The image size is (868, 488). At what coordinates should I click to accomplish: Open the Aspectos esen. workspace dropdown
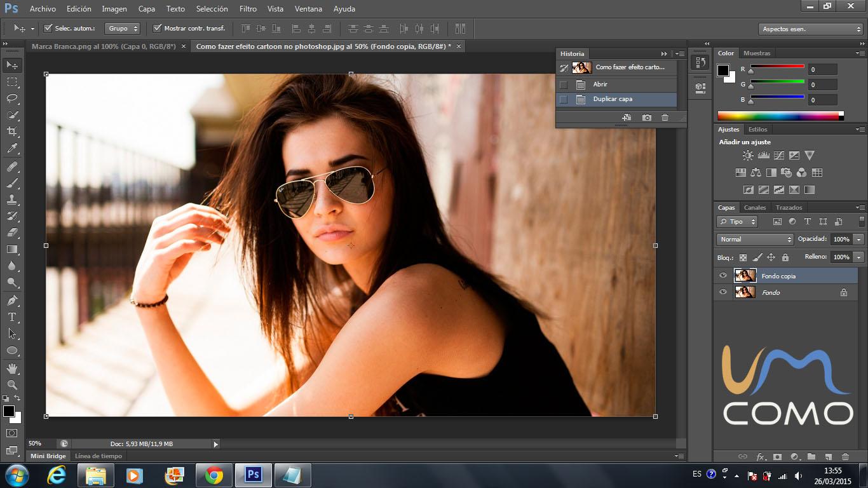click(x=810, y=29)
